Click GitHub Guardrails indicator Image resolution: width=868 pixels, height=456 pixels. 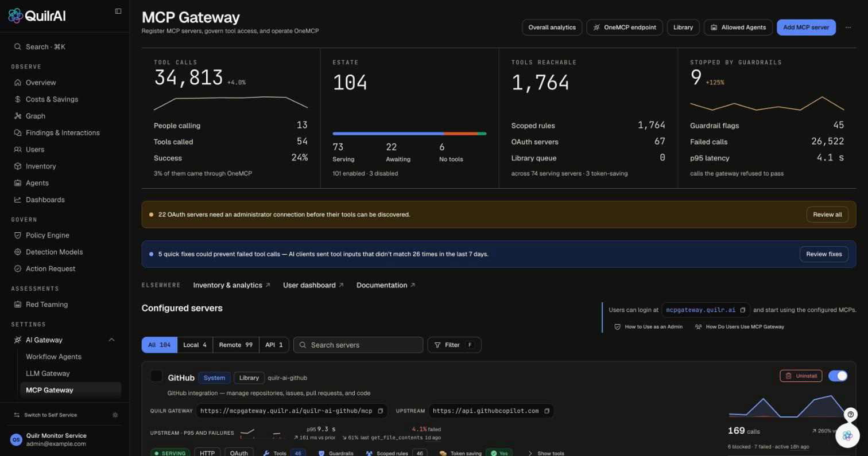[x=336, y=453]
